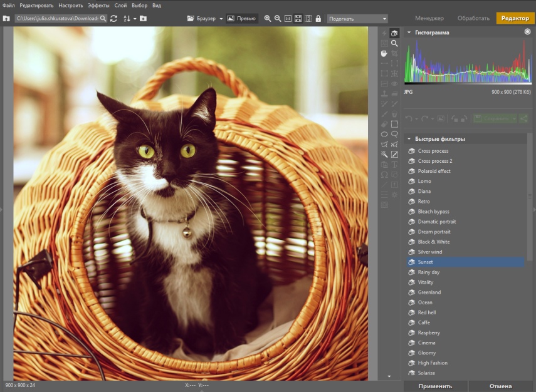
Task: Select the Zoom magnifier tool
Action: (394, 43)
